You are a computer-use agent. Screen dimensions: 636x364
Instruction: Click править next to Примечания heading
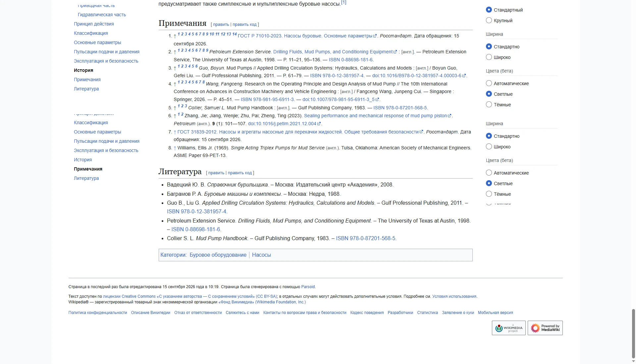(221, 25)
